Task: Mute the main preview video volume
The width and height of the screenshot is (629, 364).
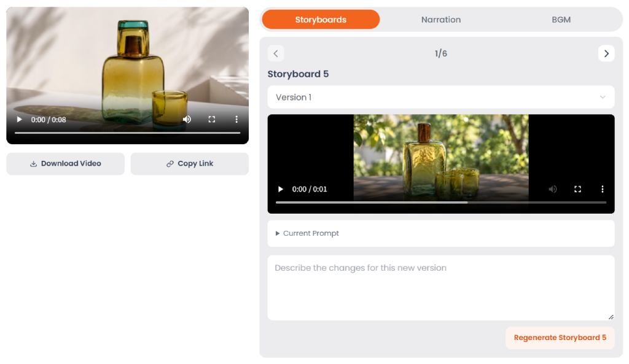Action: click(x=187, y=120)
